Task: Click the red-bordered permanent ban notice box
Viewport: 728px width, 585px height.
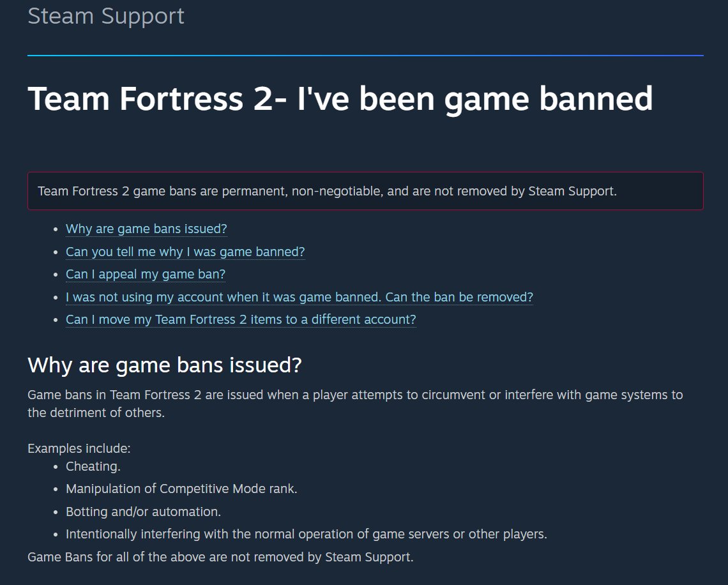Action: tap(365, 191)
